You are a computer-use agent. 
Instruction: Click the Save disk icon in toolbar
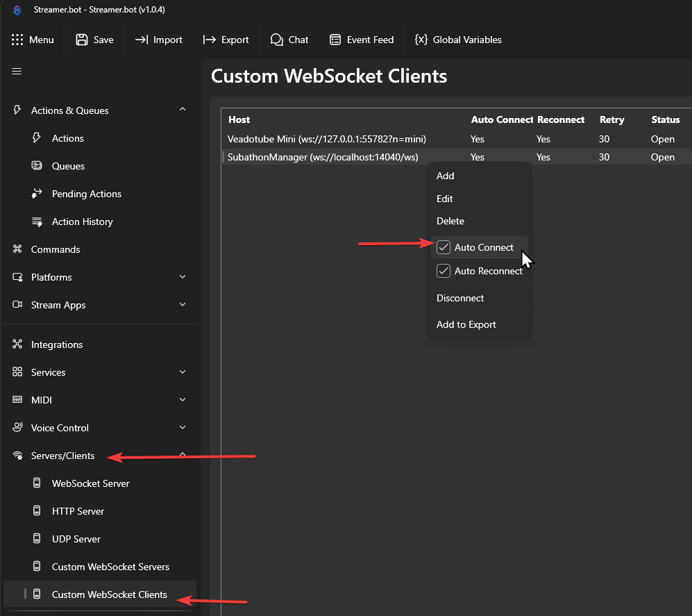82,40
